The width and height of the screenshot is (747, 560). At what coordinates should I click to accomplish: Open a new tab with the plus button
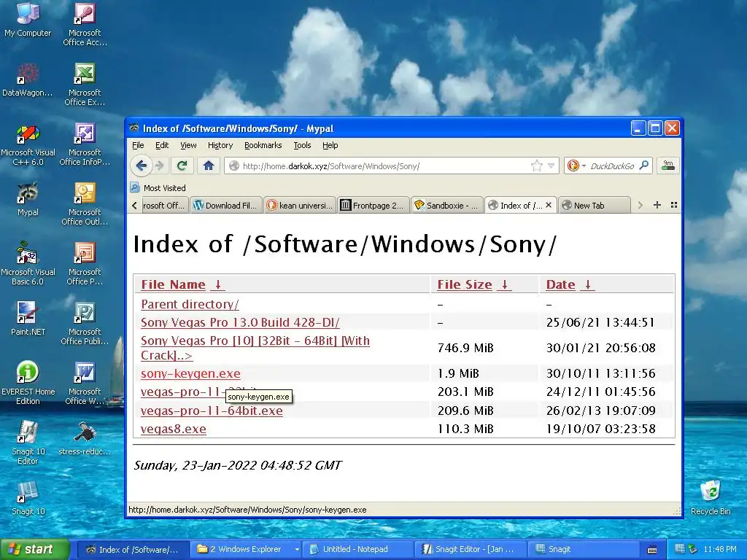(657, 205)
